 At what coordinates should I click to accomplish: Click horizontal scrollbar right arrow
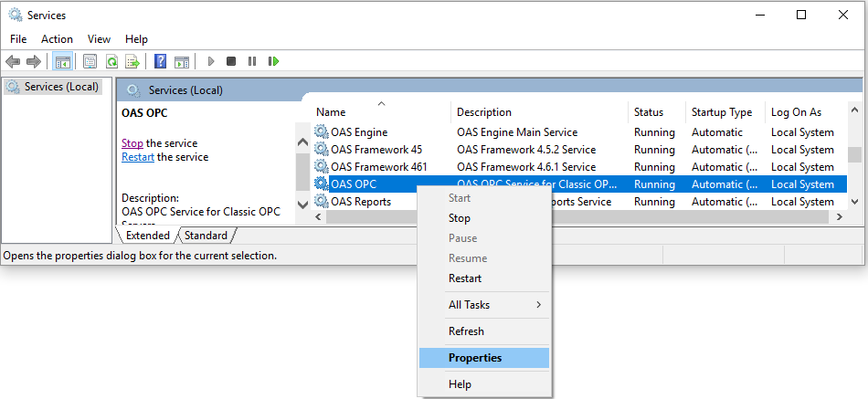(841, 217)
